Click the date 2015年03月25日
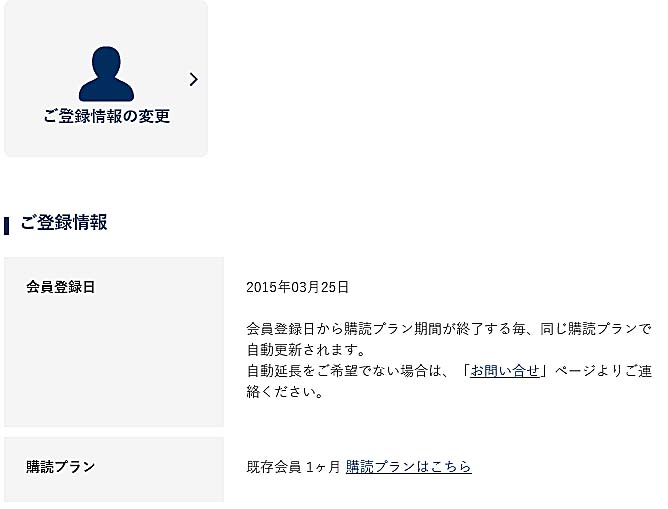The image size is (668, 509). 297,287
